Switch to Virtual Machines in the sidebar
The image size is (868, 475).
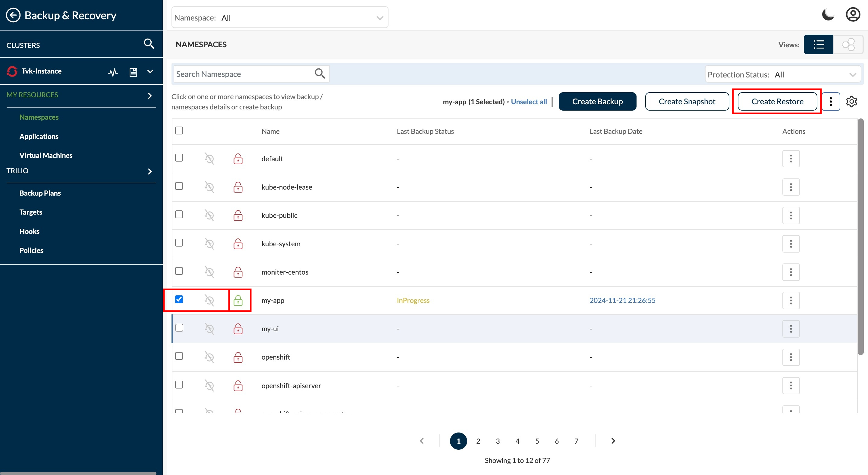pyautogui.click(x=46, y=155)
